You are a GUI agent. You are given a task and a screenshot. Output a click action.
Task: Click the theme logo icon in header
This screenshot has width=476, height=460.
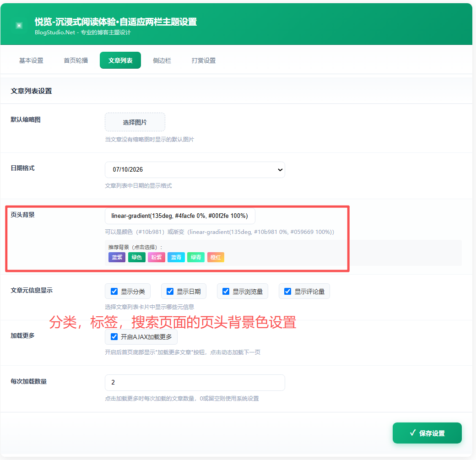point(19,26)
